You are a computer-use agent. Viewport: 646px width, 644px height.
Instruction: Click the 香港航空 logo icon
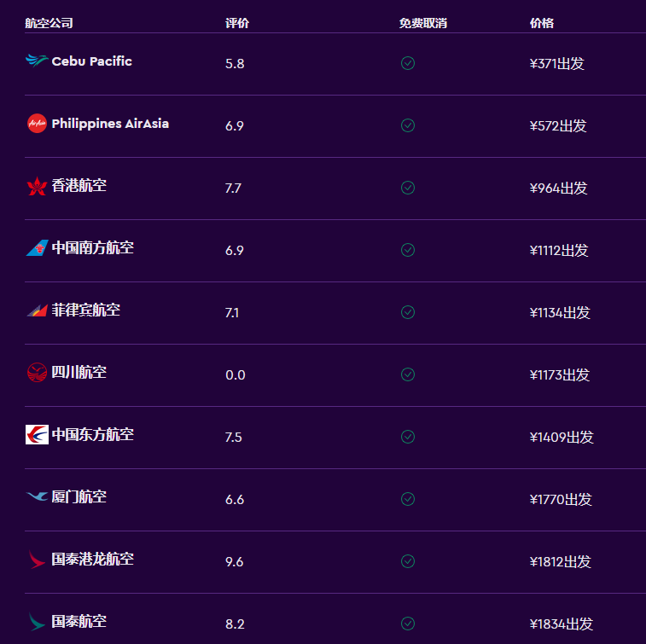tap(37, 186)
